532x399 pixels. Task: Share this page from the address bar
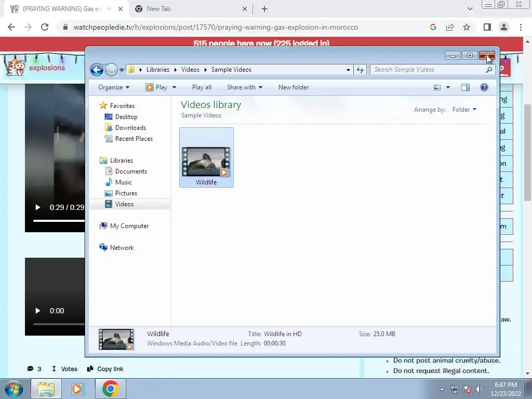pos(450,27)
